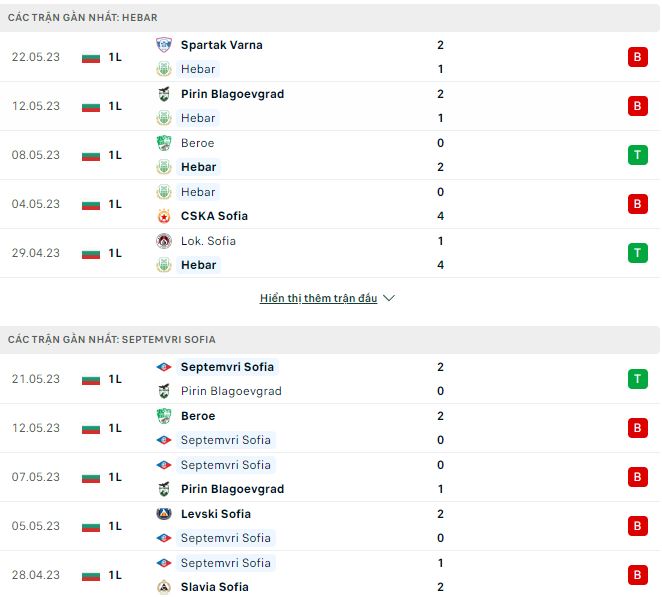Open Levski Sofia team name link
The height and width of the screenshot is (597, 662).
coord(216,514)
